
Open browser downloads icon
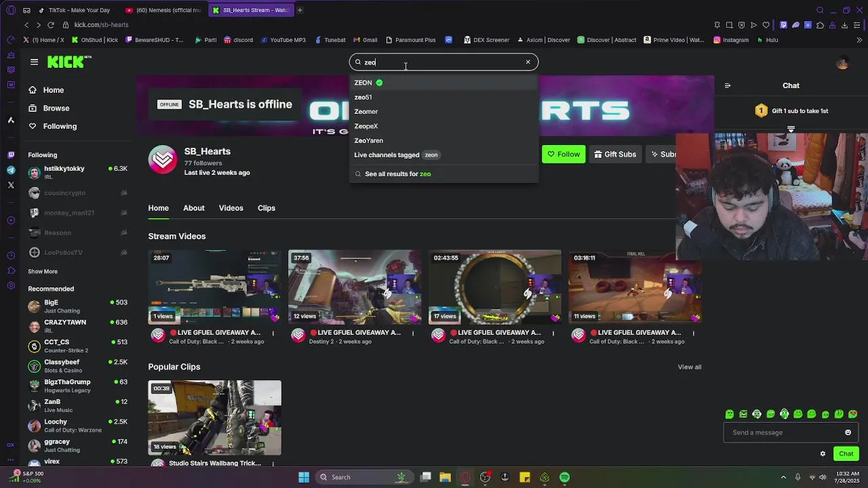click(x=844, y=25)
